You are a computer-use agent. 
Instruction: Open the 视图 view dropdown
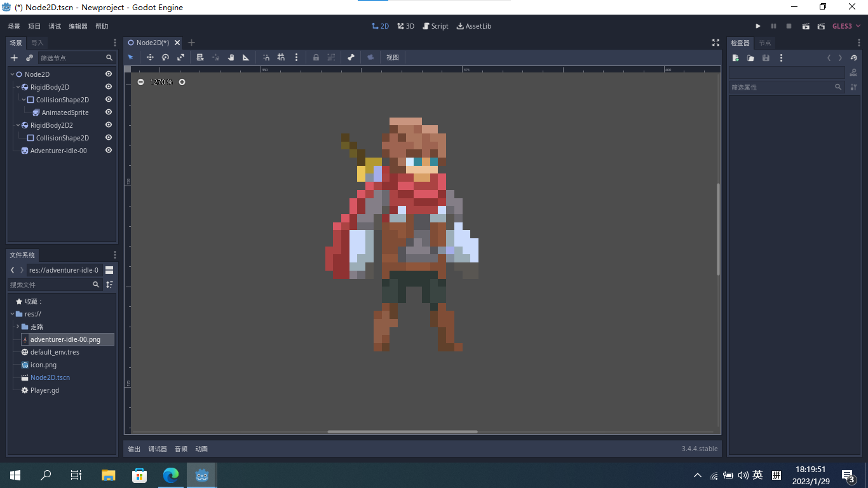click(393, 57)
